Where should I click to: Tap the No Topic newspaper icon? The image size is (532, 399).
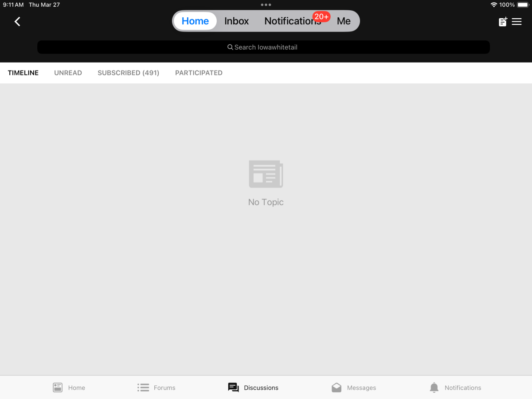(x=266, y=174)
